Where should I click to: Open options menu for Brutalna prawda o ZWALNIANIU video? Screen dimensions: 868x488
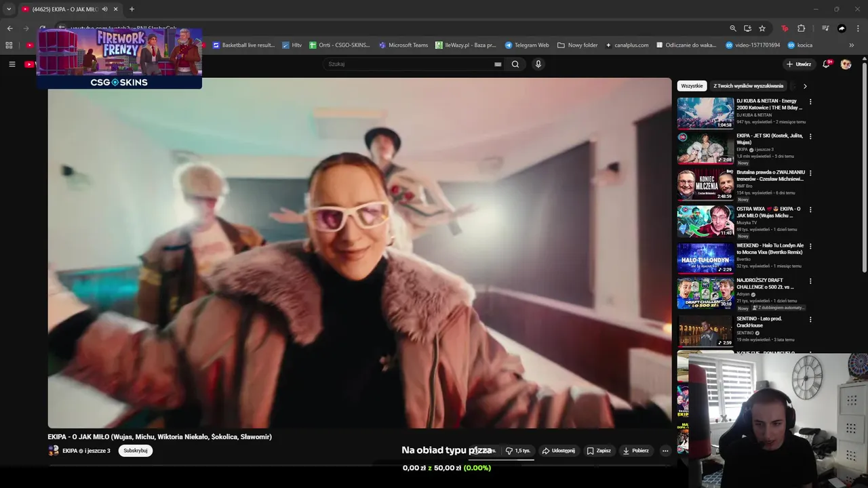[x=810, y=174]
